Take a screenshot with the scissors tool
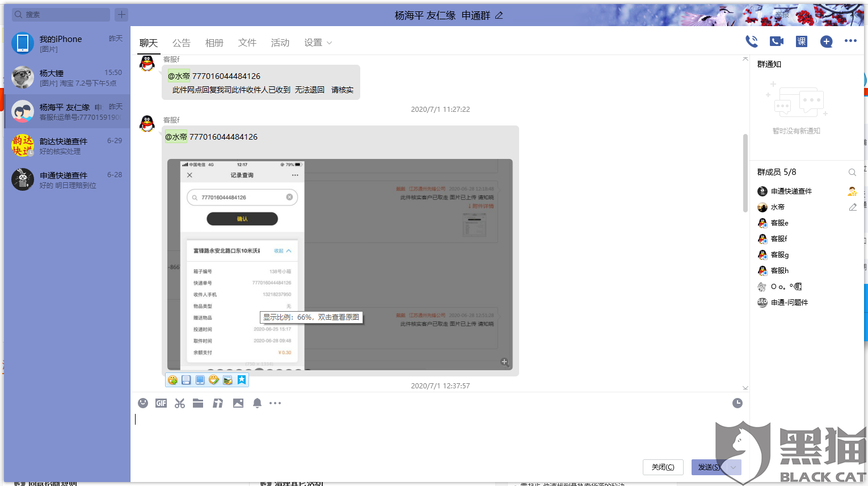This screenshot has height=486, width=868. pos(180,403)
